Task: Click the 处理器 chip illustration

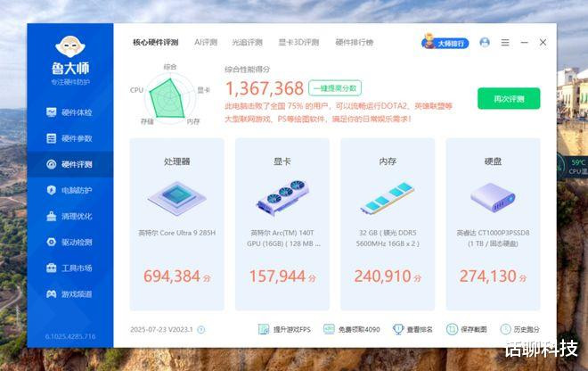Action: (x=176, y=198)
